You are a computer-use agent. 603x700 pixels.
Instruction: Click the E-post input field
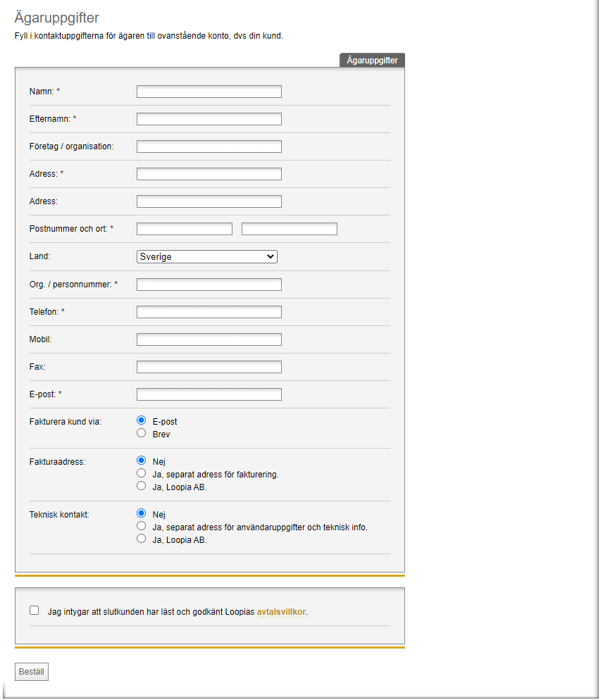(x=209, y=394)
